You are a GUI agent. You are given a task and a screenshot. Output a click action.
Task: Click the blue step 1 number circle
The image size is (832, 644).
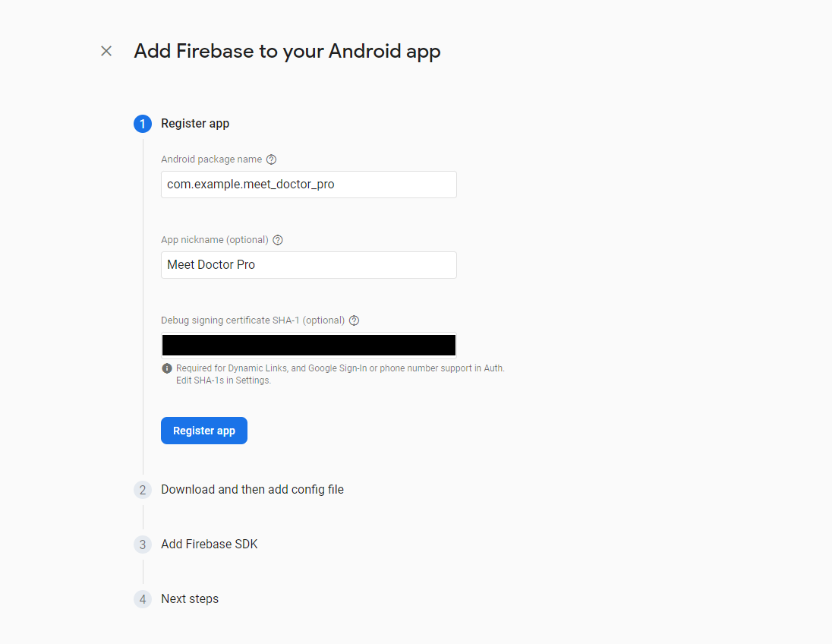(x=143, y=124)
